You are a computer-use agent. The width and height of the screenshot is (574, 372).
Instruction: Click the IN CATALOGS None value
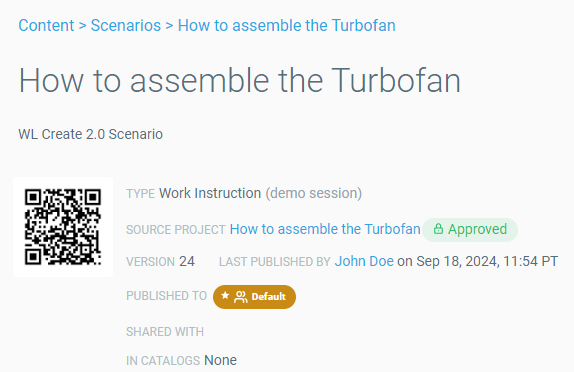(x=220, y=360)
